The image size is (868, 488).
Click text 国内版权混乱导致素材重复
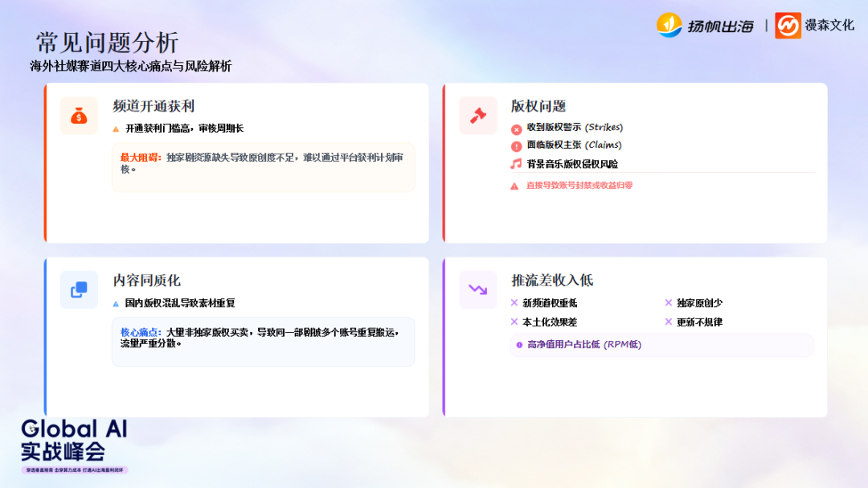180,303
